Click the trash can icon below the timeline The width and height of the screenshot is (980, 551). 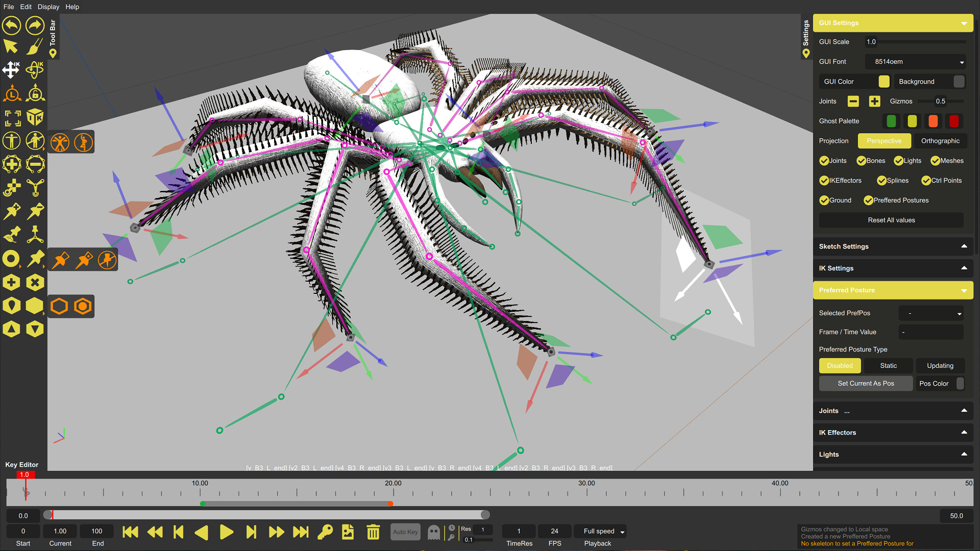click(373, 532)
